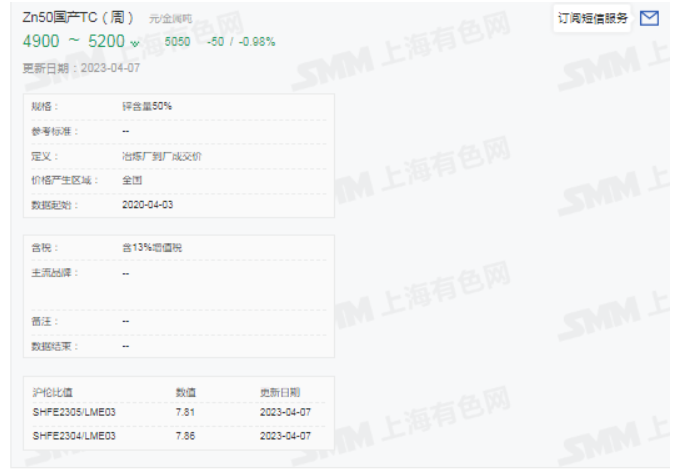This screenshot has width=680, height=475.
Task: Click the envelope mail icon
Action: point(649,18)
